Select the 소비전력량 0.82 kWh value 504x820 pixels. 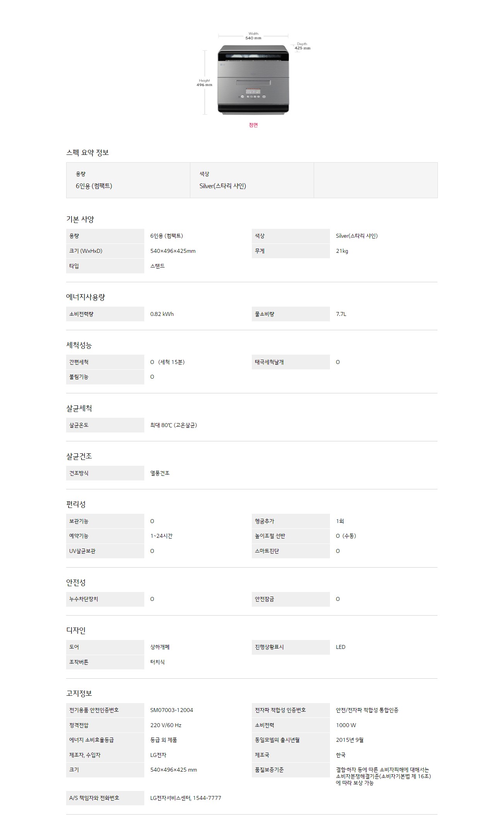pyautogui.click(x=162, y=314)
